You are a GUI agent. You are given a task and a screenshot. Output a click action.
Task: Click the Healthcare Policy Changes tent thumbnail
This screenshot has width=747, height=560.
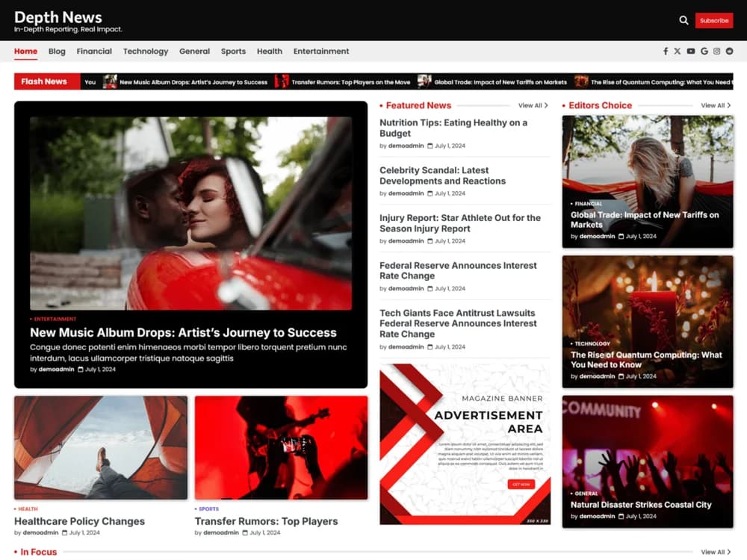click(x=101, y=447)
